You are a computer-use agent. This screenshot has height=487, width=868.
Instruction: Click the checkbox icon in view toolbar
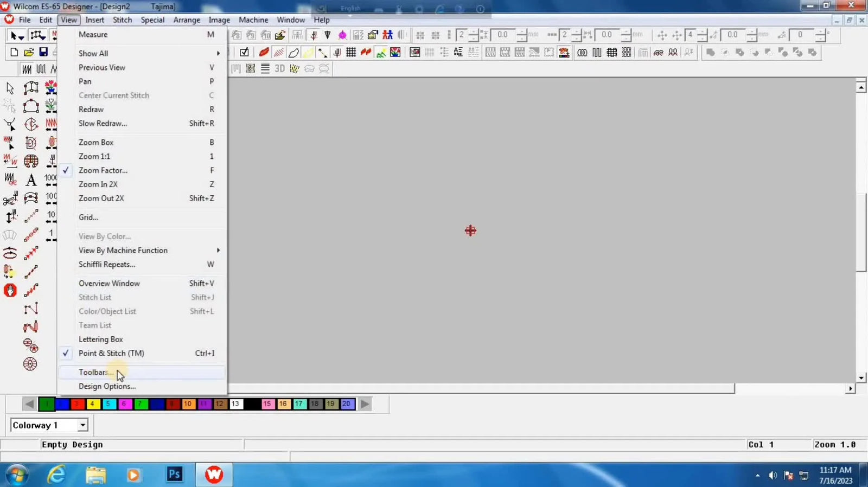[244, 52]
